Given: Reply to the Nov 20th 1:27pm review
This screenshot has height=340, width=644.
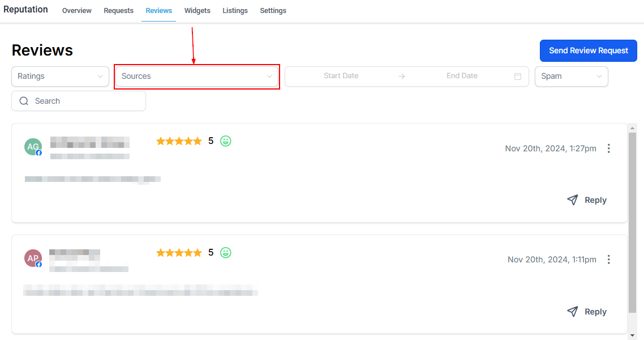Looking at the screenshot, I should (587, 200).
